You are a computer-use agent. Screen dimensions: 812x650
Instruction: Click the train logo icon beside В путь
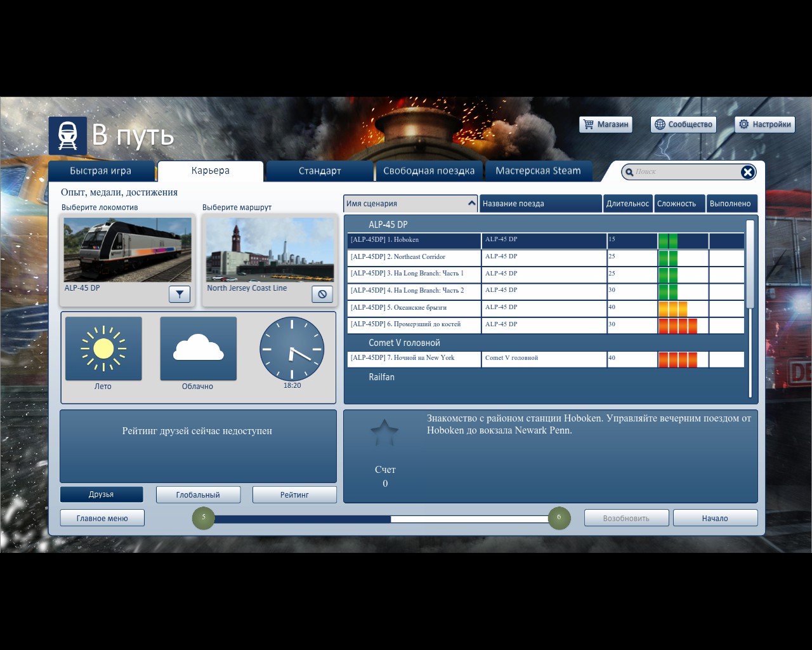[x=68, y=136]
